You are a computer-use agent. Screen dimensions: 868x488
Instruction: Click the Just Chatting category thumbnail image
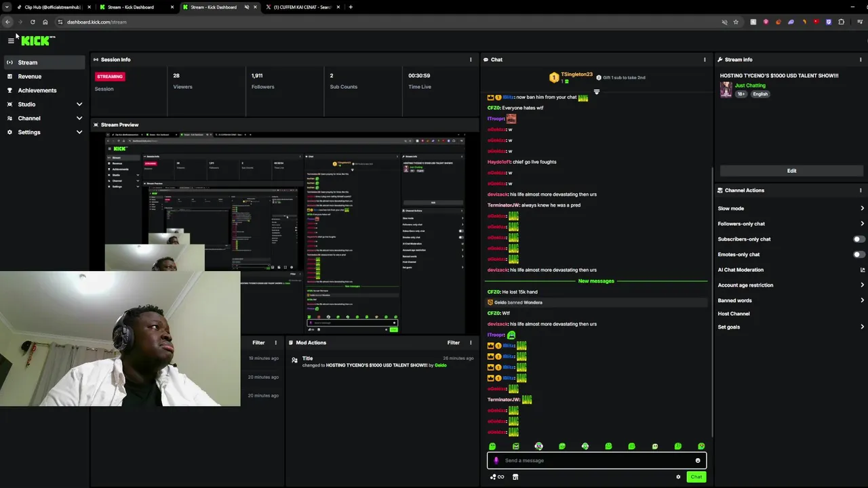726,89
